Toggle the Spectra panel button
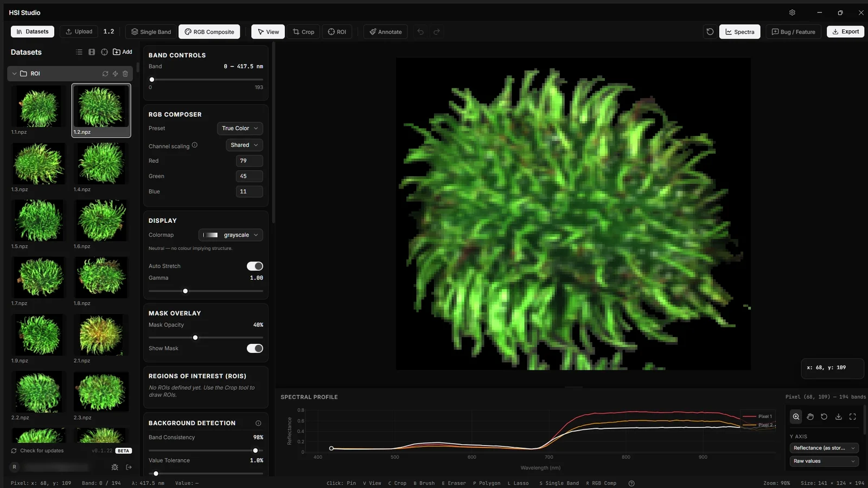This screenshot has height=488, width=868. 739,32
